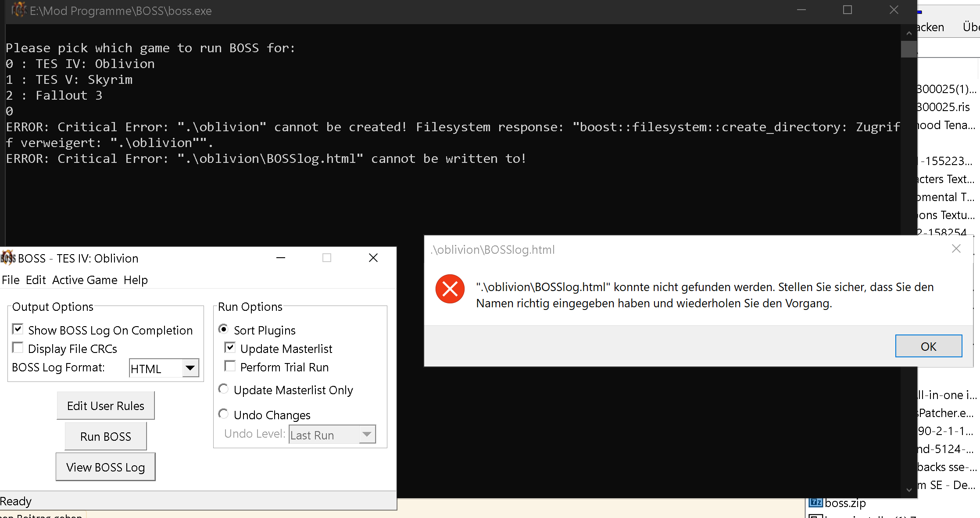
Task: Toggle Show BOSS Log On Completion
Action: [18, 329]
